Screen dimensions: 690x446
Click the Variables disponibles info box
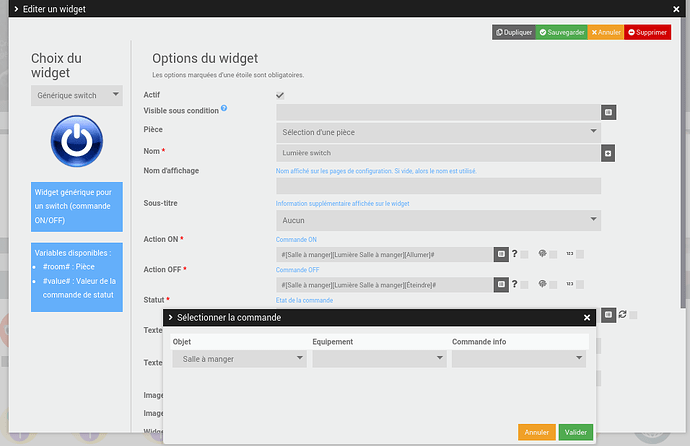[x=77, y=277]
